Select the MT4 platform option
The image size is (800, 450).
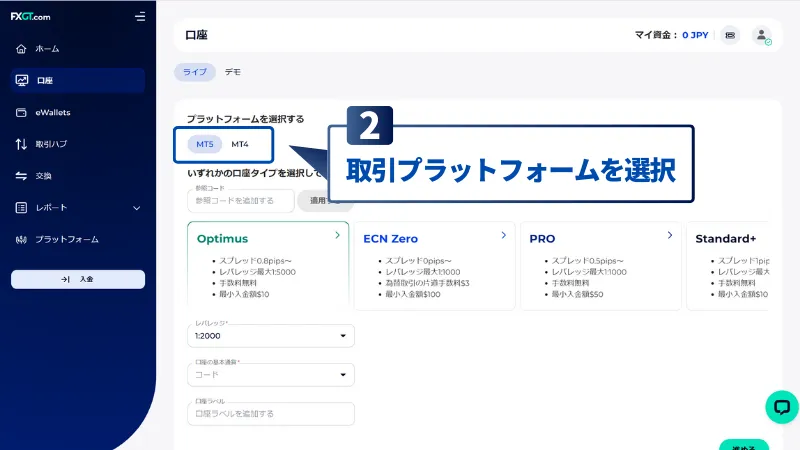pos(240,144)
